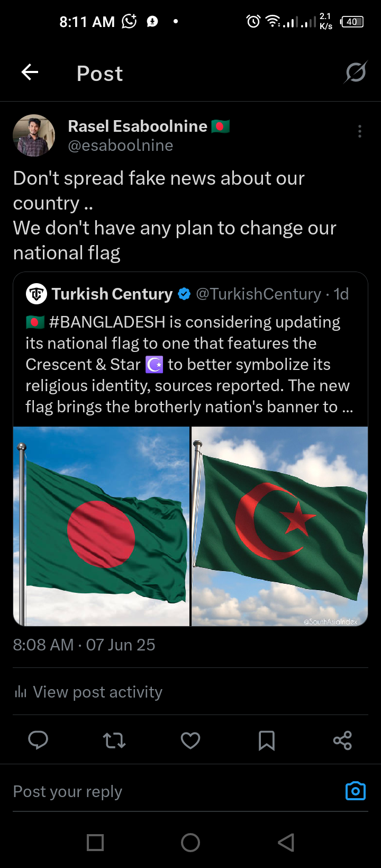View the crescent and star flag image
The width and height of the screenshot is (381, 868).
pyautogui.click(x=279, y=526)
